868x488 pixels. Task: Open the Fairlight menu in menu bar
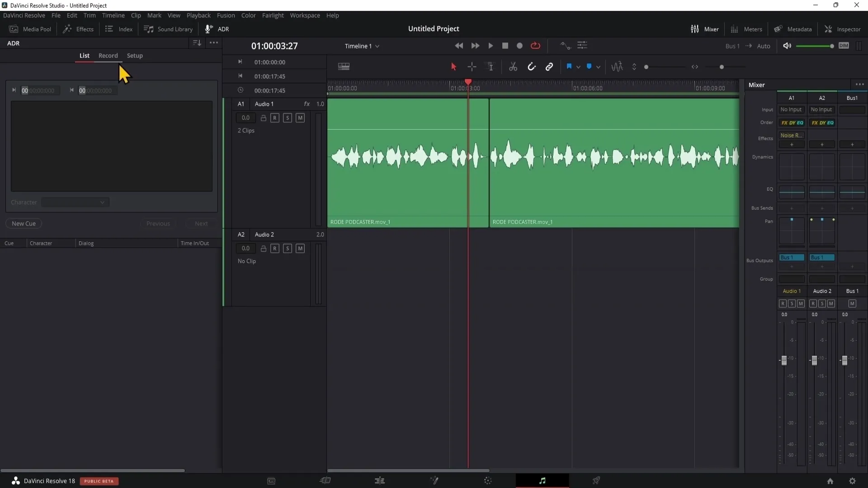point(273,15)
